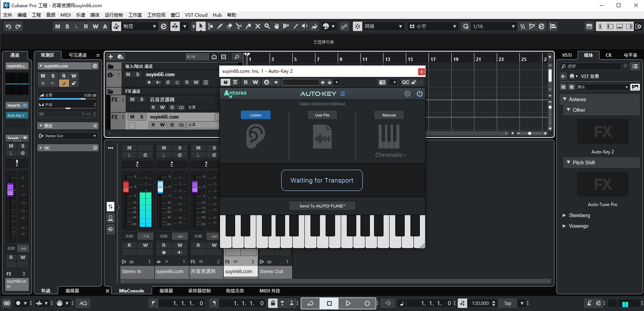Viewport: 644px width, 311px height.
Task: Click the Play button in transport
Action: point(348,303)
